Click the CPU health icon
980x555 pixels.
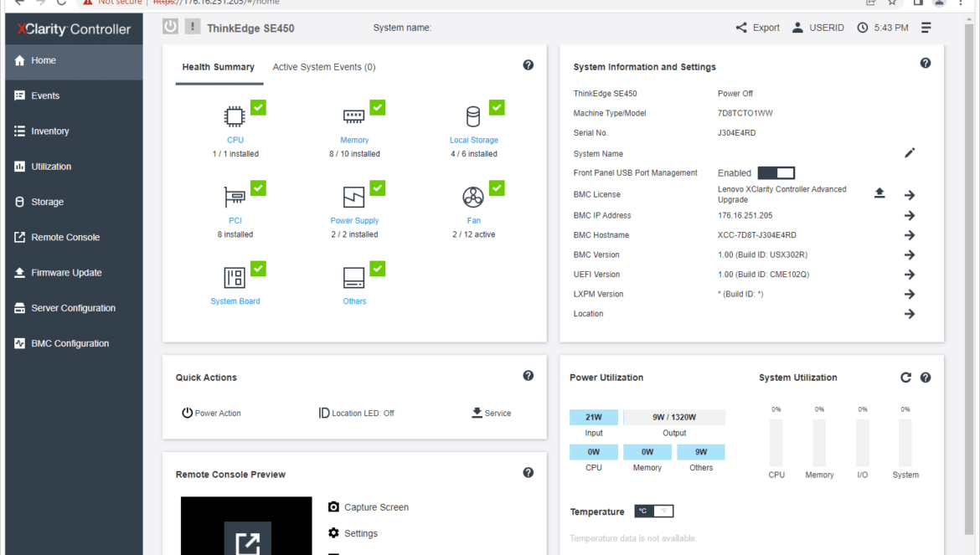[235, 116]
